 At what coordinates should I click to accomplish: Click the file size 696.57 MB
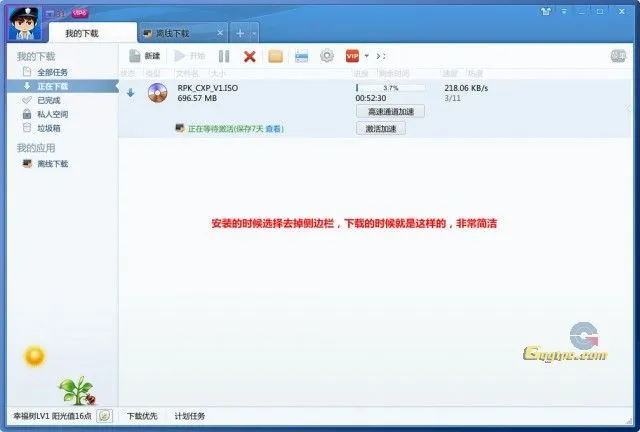click(x=197, y=98)
